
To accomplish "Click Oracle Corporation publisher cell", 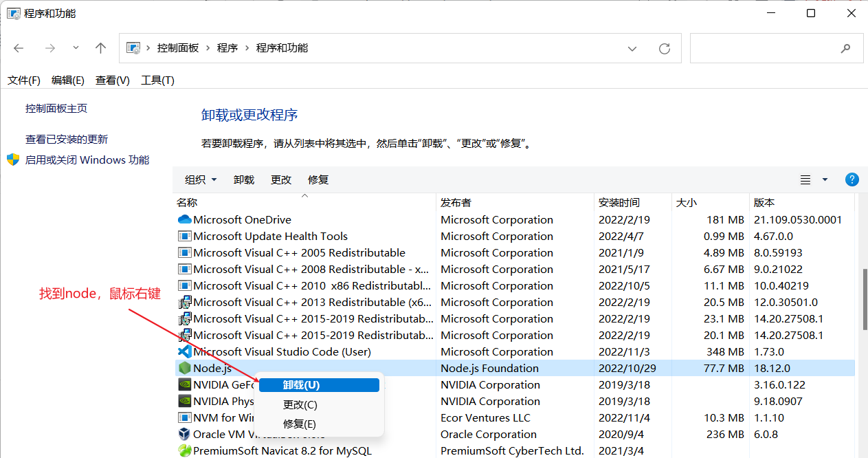I will click(x=489, y=435).
